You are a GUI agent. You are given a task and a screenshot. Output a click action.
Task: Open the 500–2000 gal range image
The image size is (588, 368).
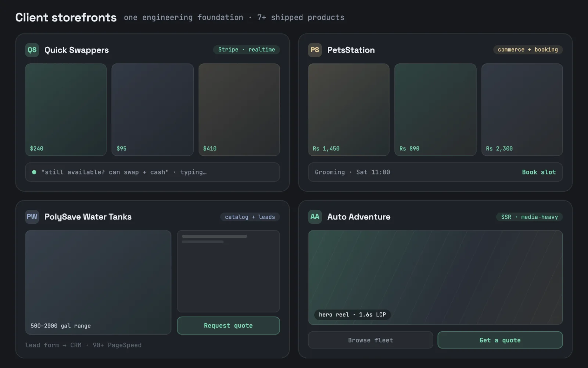click(98, 282)
